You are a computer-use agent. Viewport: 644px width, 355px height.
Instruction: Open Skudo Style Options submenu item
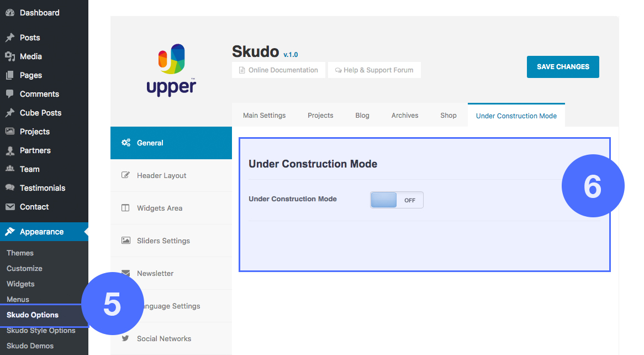coord(41,331)
